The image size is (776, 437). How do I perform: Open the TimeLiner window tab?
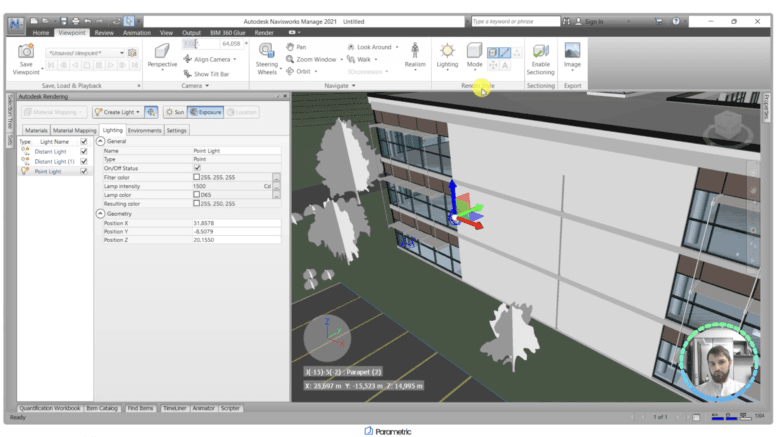(174, 408)
